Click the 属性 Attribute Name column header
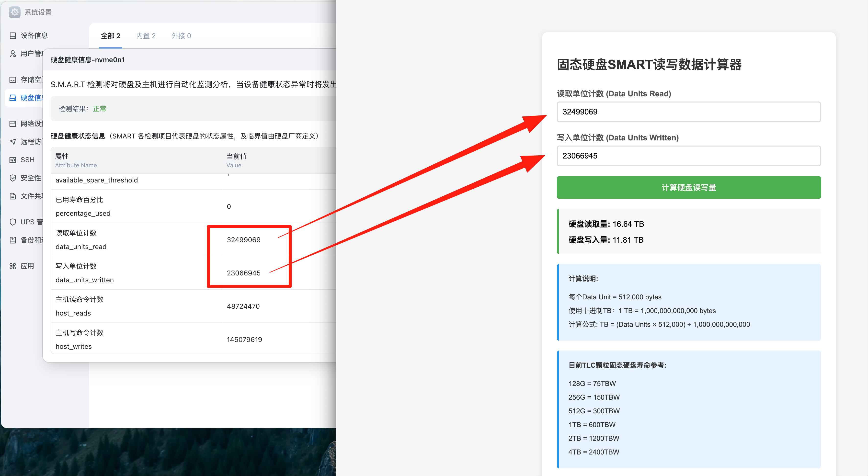This screenshot has width=868, height=476. [x=76, y=160]
